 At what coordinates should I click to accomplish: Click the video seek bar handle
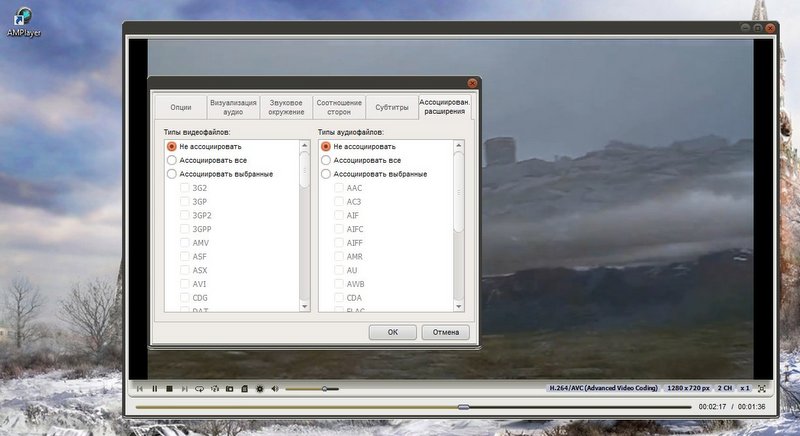coord(463,407)
